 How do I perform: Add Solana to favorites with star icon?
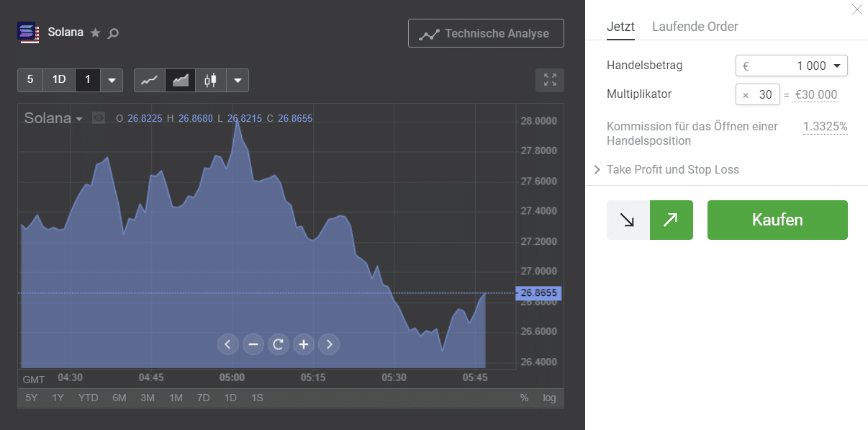[96, 32]
